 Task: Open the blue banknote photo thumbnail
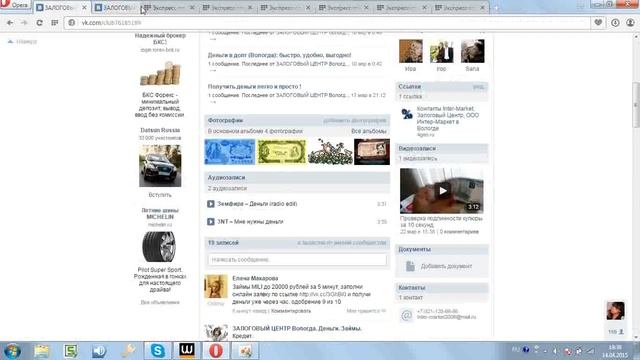[x=230, y=152]
